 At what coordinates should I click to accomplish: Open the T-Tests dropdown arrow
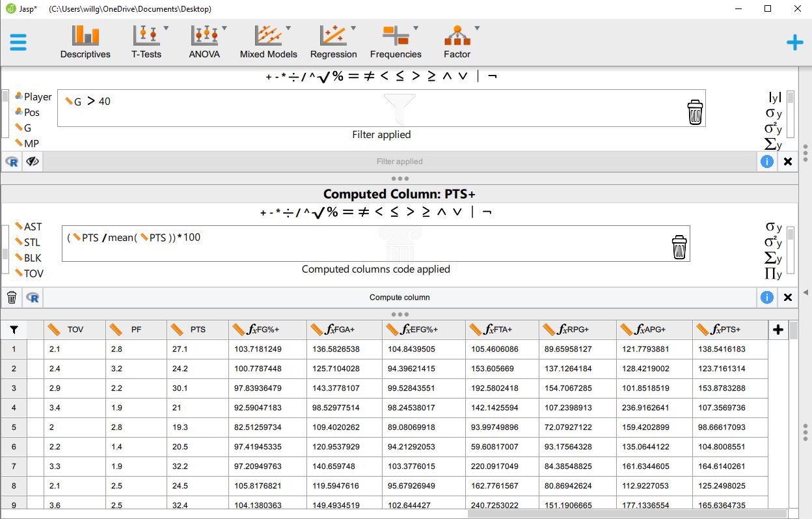coord(165,26)
